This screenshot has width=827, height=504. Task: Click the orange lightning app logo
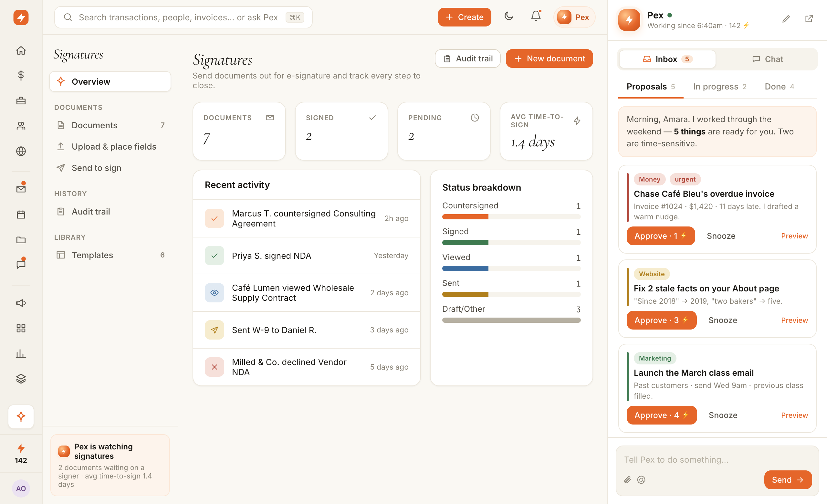(21, 17)
